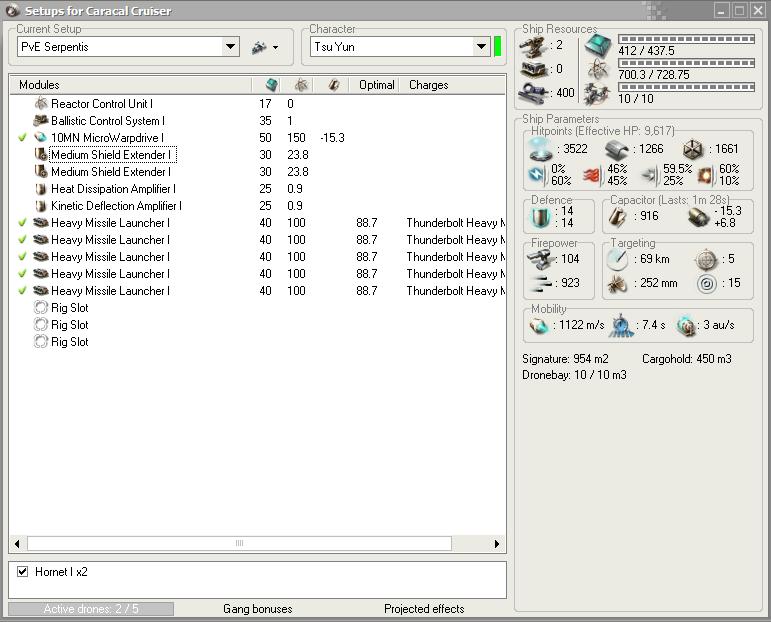Viewport: 771px width, 622px height.
Task: Click the structure hitpoints icon
Action: point(693,149)
